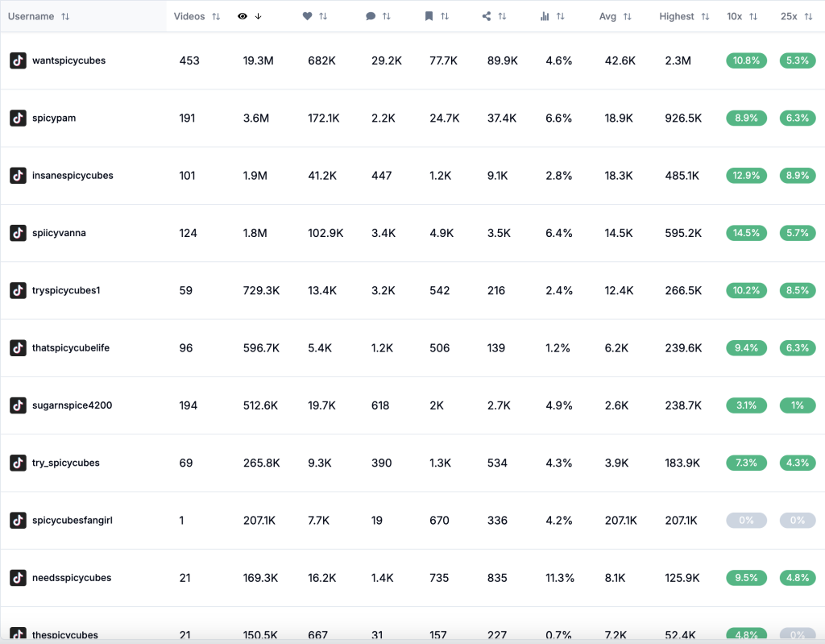The width and height of the screenshot is (825, 644).
Task: Click the comment bubble column icon
Action: [x=371, y=16]
